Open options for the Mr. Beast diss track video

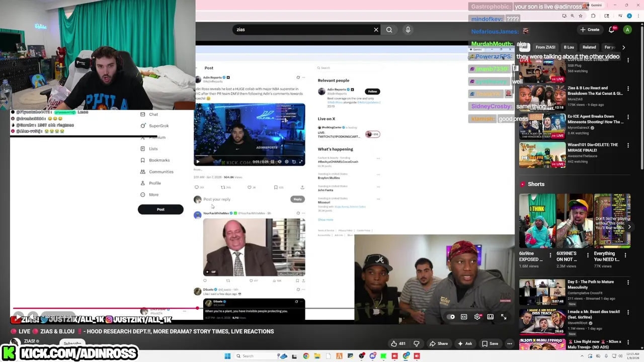coord(628,312)
